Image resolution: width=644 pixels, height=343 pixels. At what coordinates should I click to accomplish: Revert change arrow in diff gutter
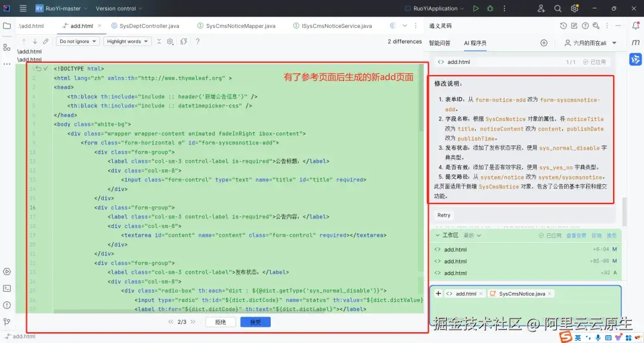(38, 69)
